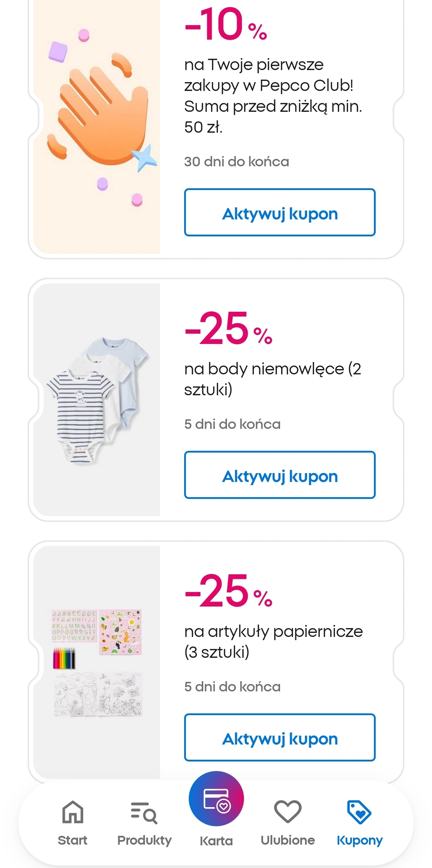Tap the Kupony tag icon

point(359,812)
